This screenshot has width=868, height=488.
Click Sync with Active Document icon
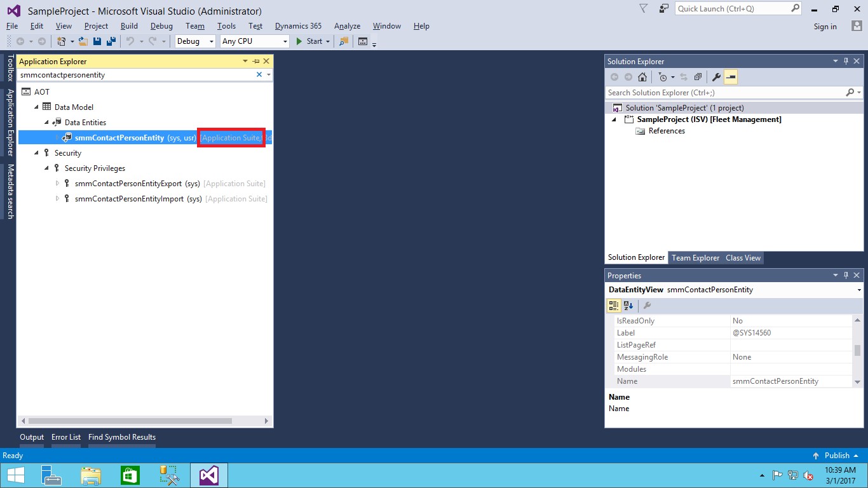pyautogui.click(x=684, y=77)
